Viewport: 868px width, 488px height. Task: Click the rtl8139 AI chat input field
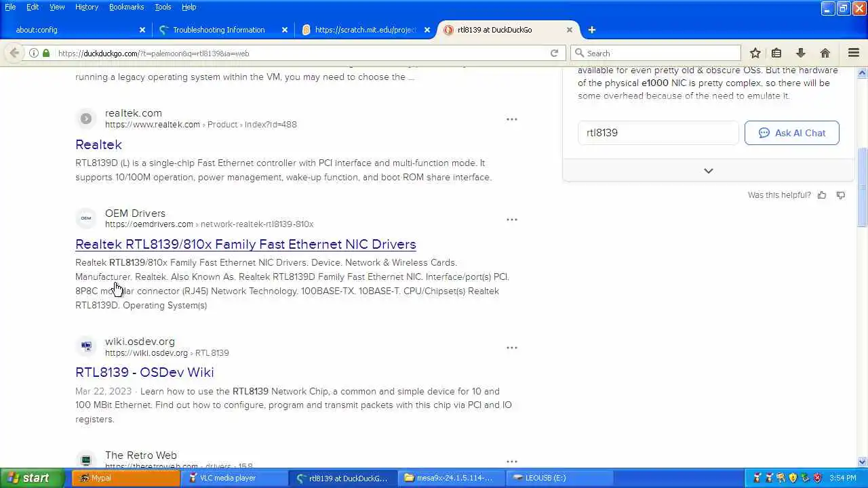click(x=658, y=133)
